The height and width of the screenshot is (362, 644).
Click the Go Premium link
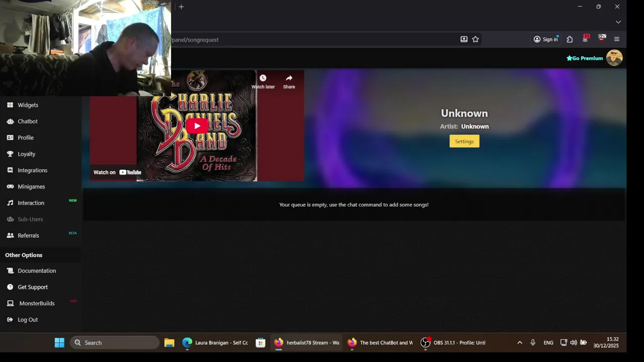(x=585, y=58)
